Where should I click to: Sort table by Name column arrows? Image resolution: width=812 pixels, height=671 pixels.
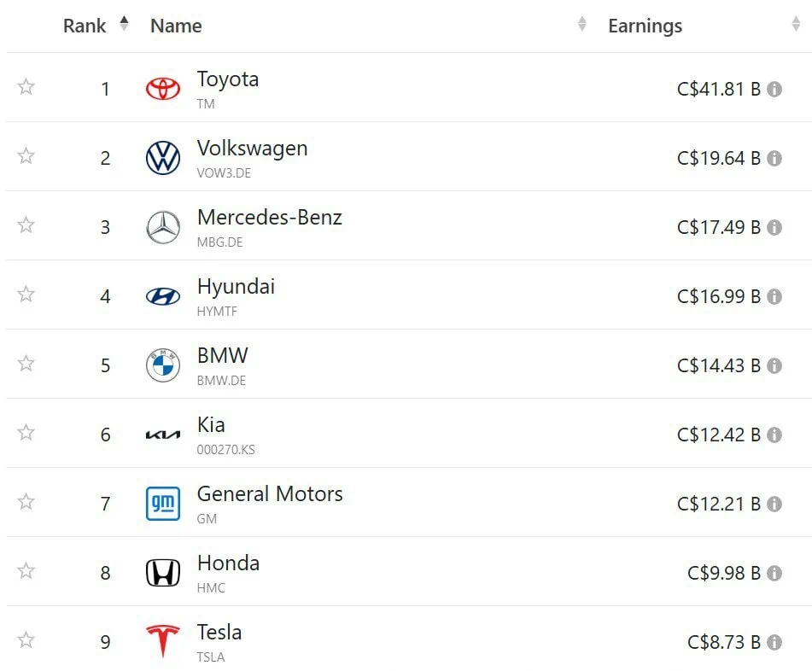[x=582, y=24]
